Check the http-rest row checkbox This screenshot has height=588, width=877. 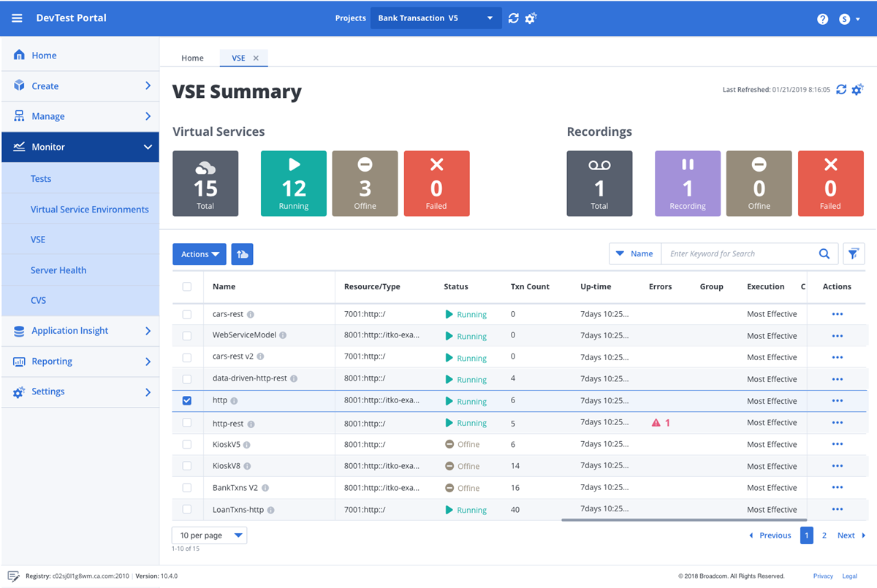pos(187,423)
